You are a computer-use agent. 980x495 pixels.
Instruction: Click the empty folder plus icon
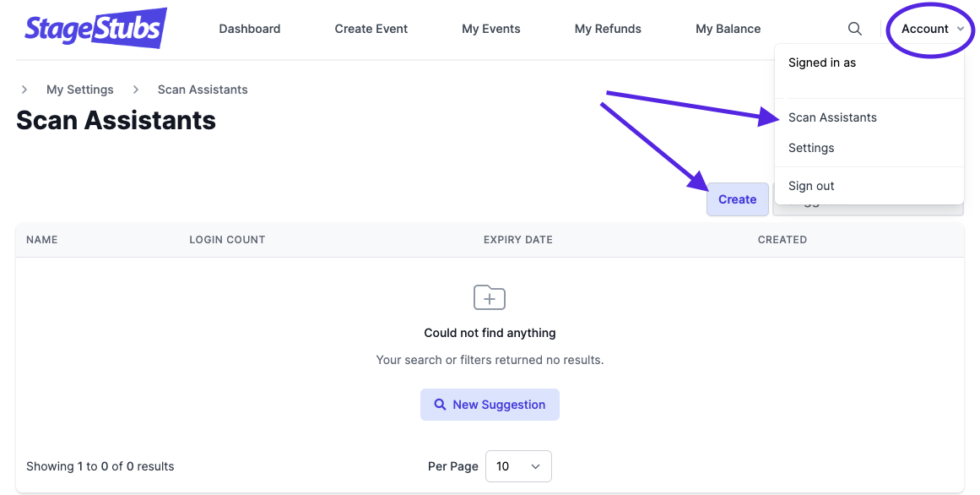[490, 297]
